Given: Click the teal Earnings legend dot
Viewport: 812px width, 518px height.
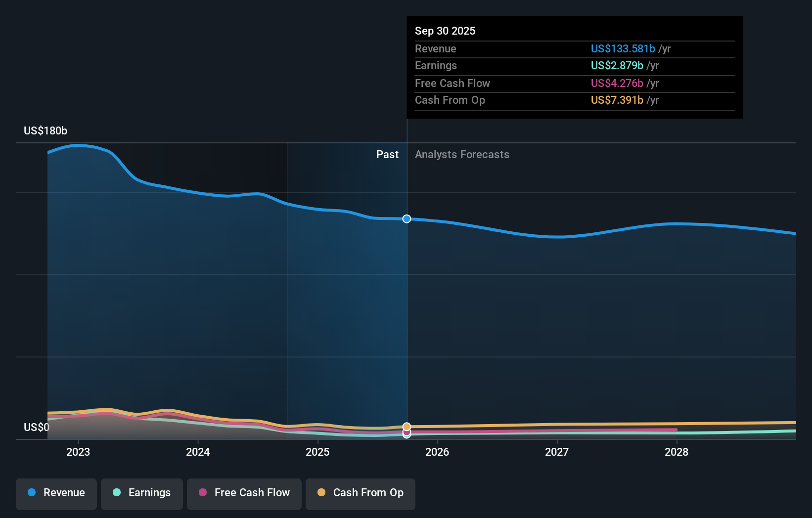Looking at the screenshot, I should click(x=117, y=493).
